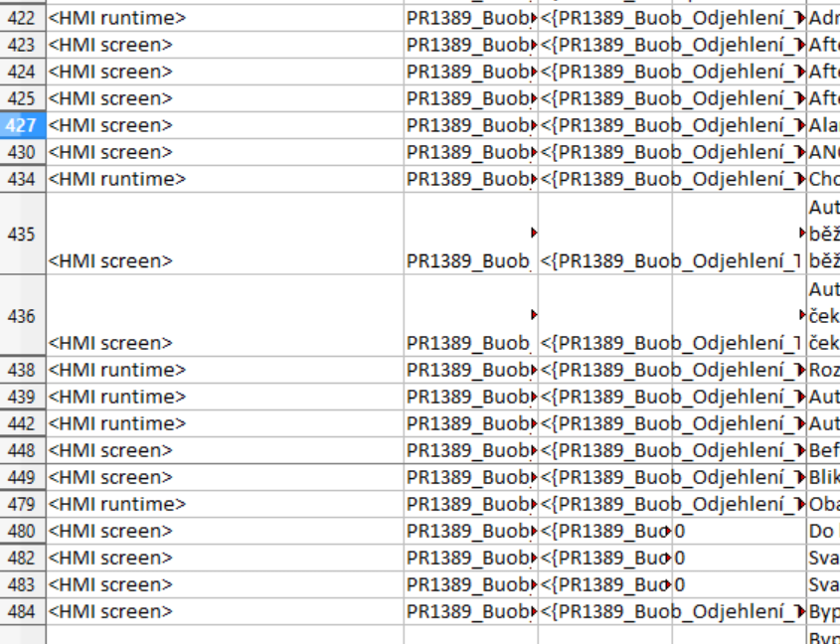Select row header 427

pyautogui.click(x=21, y=125)
